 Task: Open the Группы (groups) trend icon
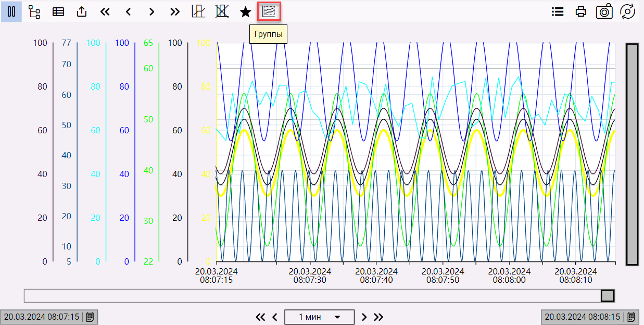[x=269, y=11]
